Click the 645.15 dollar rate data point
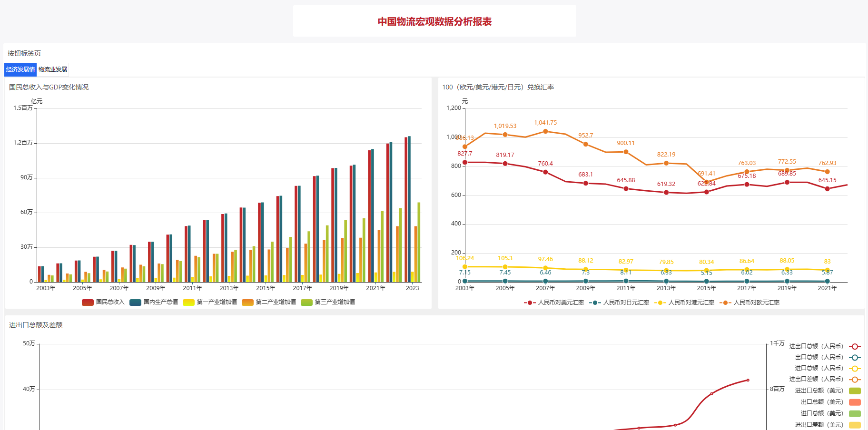 [x=828, y=189]
